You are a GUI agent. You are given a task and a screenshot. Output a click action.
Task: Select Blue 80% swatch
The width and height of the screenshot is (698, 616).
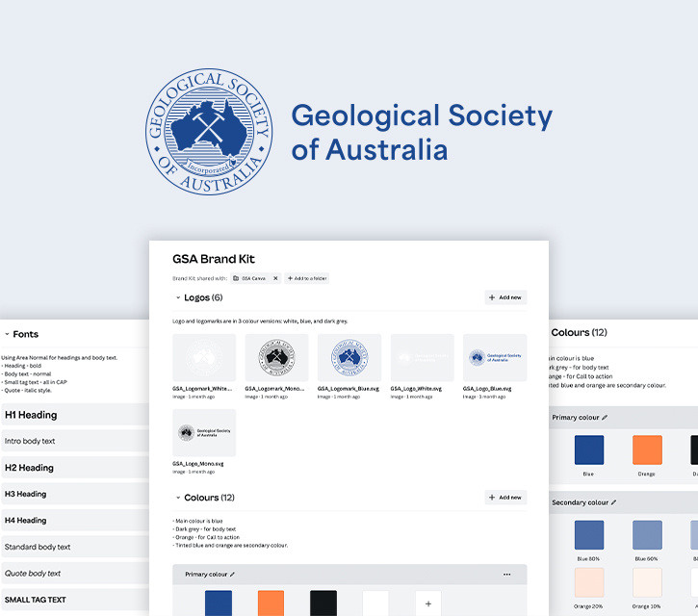click(589, 534)
